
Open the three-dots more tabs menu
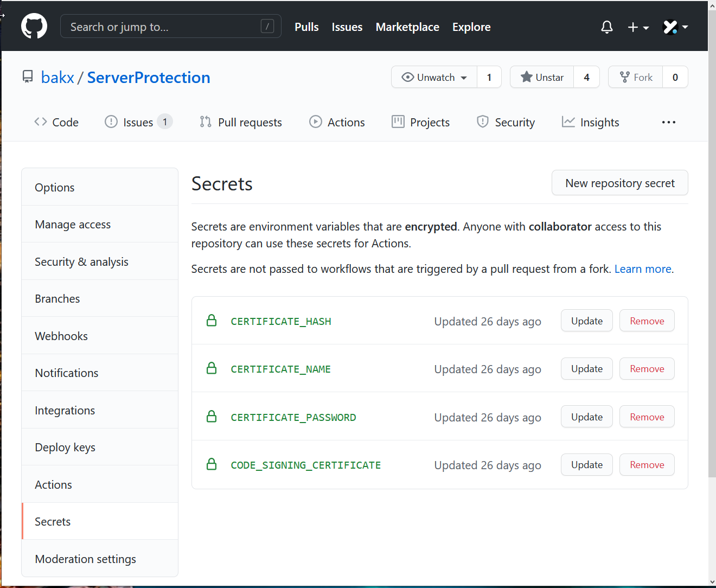click(x=669, y=122)
